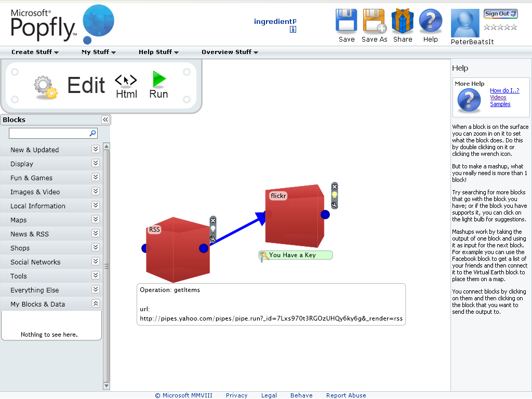Collapse the My Blocks & Data category
This screenshot has height=399, width=532.
pyautogui.click(x=96, y=303)
